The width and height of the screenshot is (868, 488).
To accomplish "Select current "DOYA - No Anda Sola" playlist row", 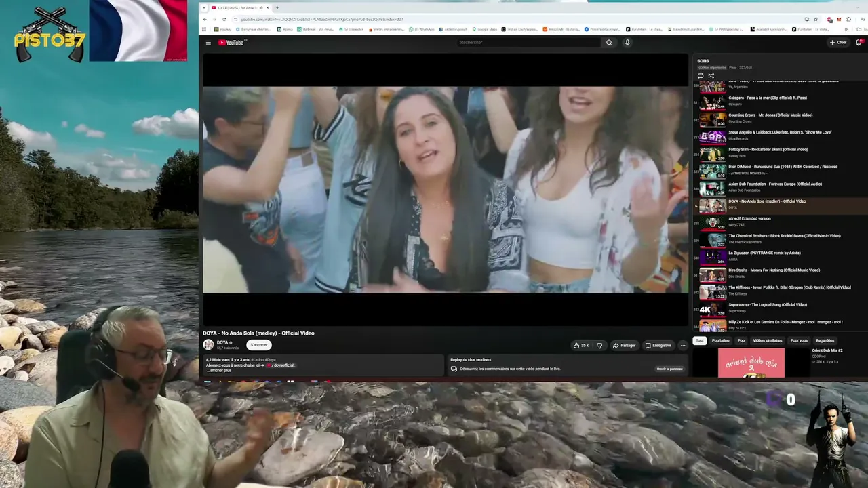I will coord(780,205).
